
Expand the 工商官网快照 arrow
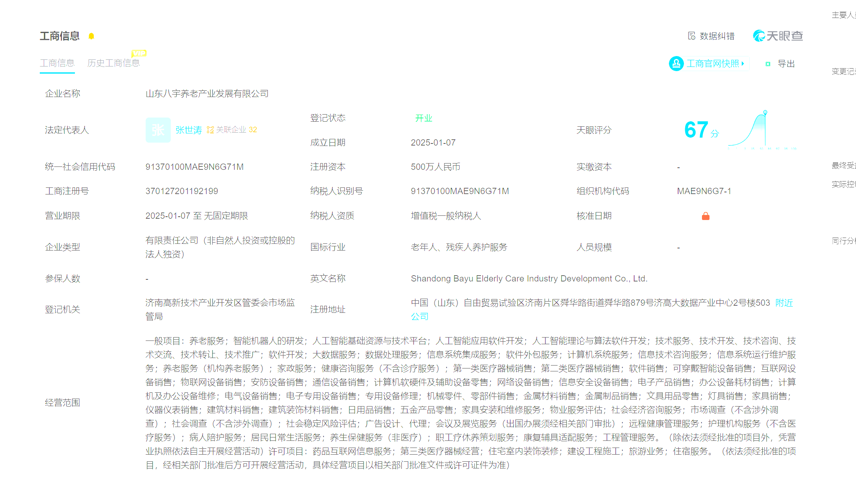pyautogui.click(x=743, y=64)
